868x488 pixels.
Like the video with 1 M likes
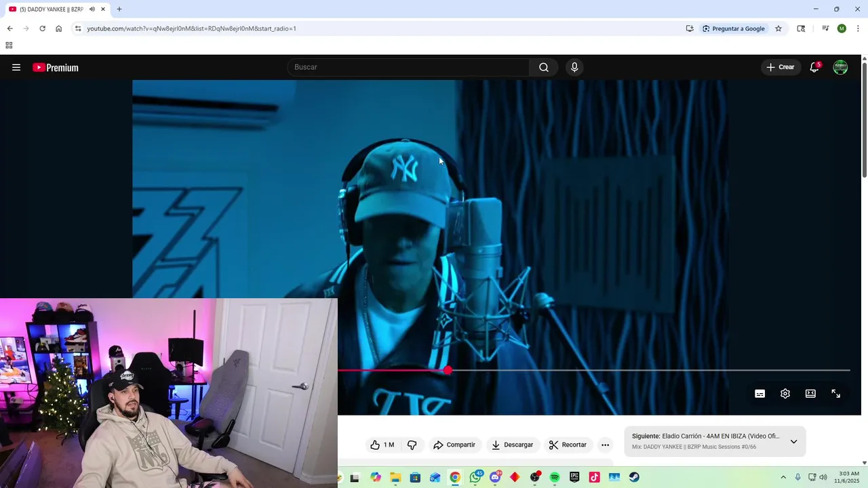pos(382,445)
